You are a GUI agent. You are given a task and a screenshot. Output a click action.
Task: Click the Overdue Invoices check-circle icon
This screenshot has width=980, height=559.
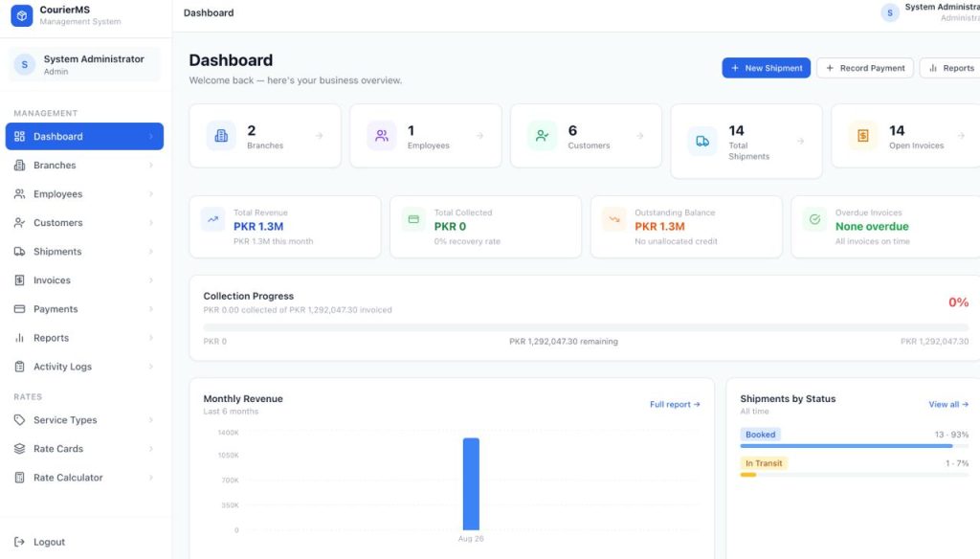(814, 219)
